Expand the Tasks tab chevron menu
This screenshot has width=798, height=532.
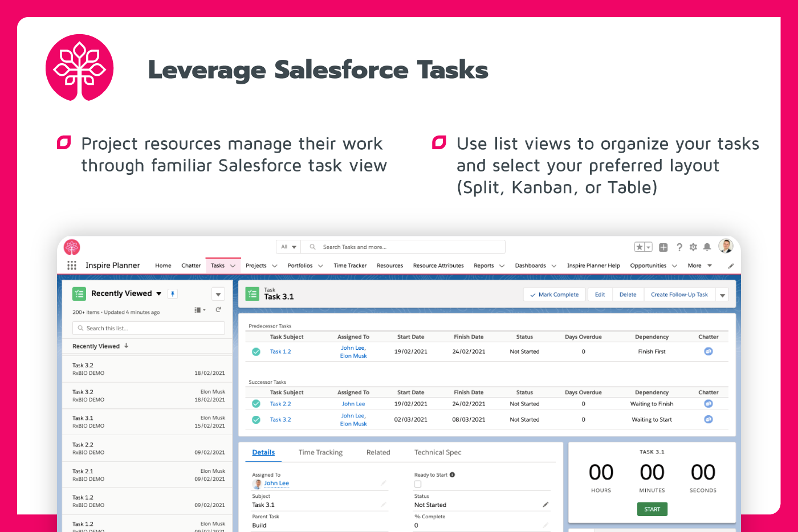tap(233, 266)
